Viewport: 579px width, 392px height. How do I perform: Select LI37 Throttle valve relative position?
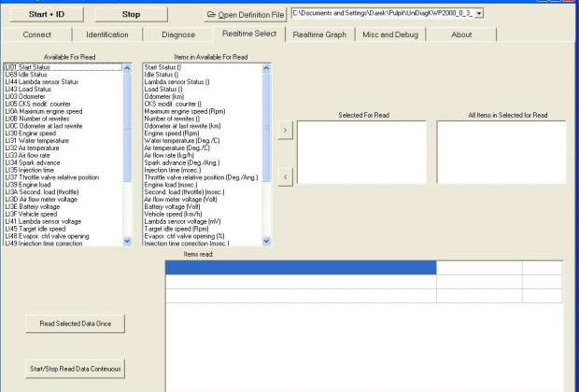63,177
